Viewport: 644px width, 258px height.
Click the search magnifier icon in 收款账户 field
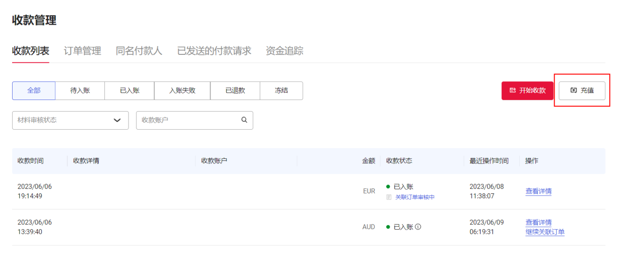pyautogui.click(x=244, y=120)
